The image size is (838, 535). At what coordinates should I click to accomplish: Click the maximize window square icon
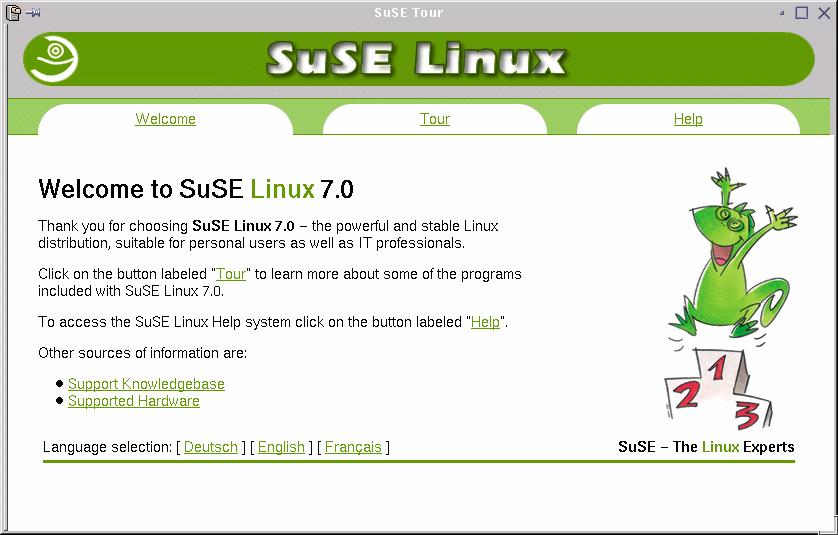[802, 12]
